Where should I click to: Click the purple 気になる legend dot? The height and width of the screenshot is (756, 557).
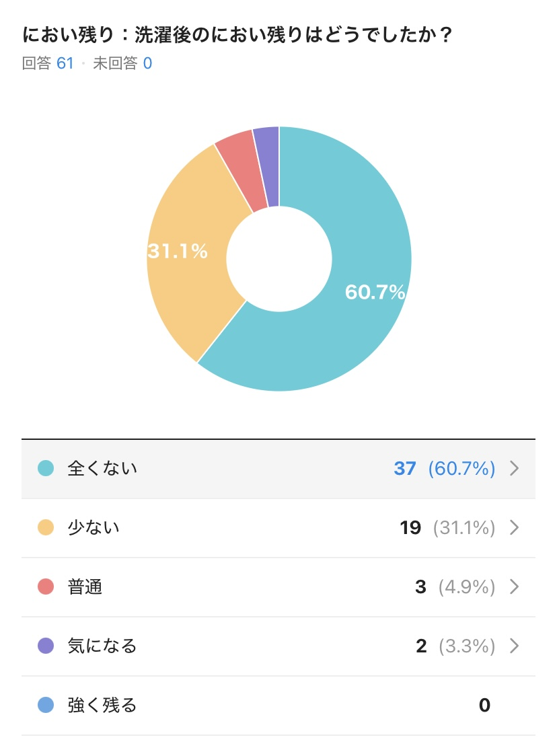(x=46, y=646)
